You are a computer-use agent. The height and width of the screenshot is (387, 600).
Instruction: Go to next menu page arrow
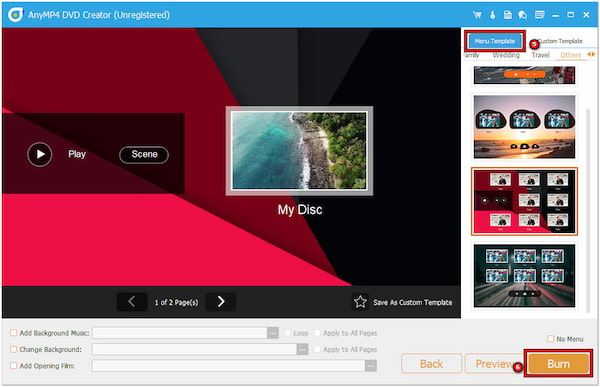(x=221, y=302)
